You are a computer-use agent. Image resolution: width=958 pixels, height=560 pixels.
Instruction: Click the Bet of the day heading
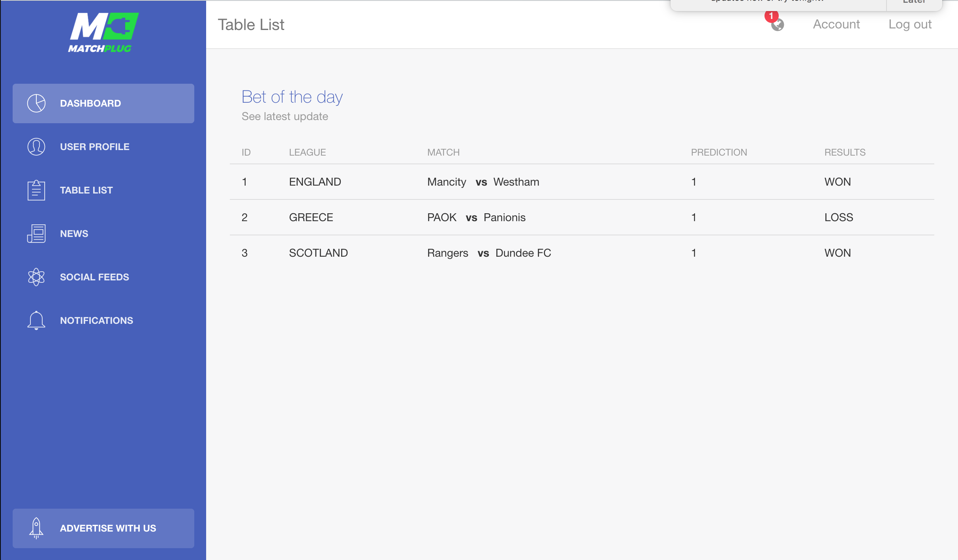coord(292,97)
